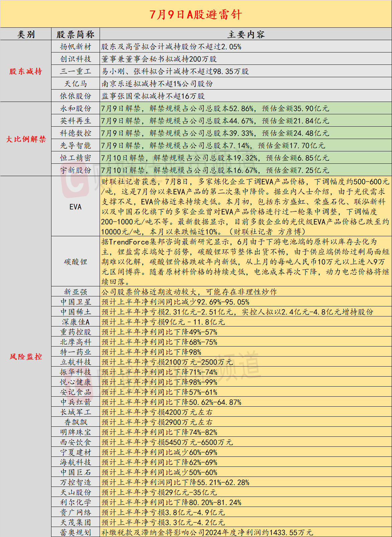Click text 南京乐遂拟减持不超1%公司股份
The width and height of the screenshot is (392, 537).
pyautogui.click(x=157, y=84)
